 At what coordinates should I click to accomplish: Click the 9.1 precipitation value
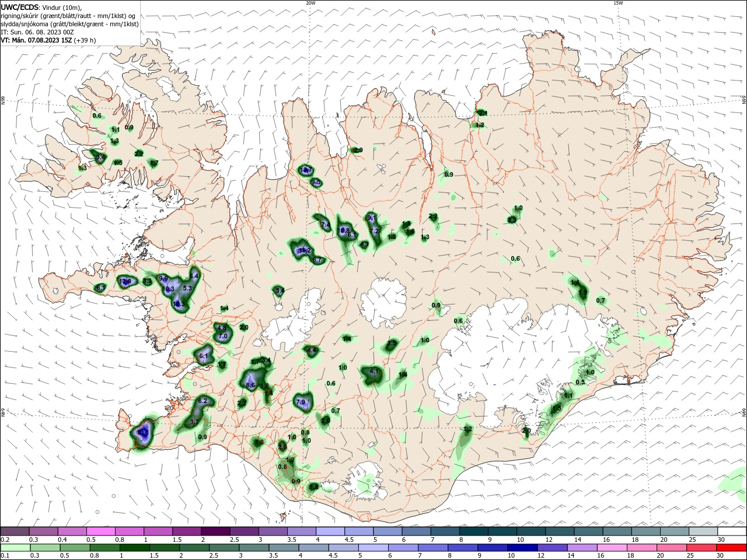(371, 218)
